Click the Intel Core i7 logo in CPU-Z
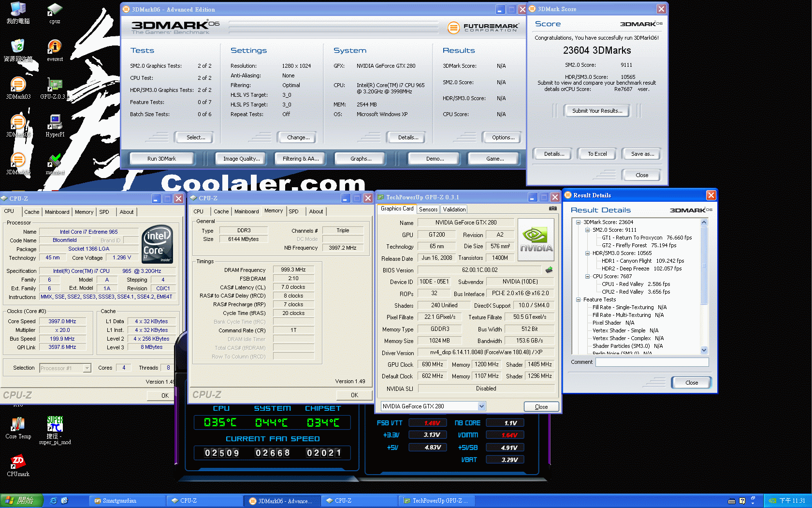 (x=157, y=244)
